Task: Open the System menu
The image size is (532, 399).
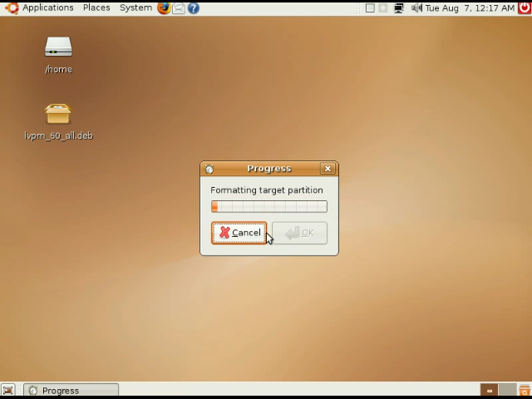Action: pos(135,7)
